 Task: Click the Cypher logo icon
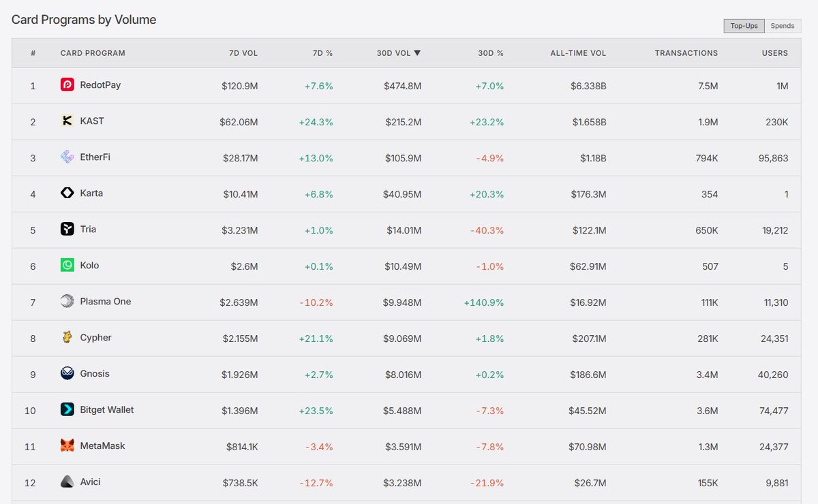pyautogui.click(x=67, y=338)
